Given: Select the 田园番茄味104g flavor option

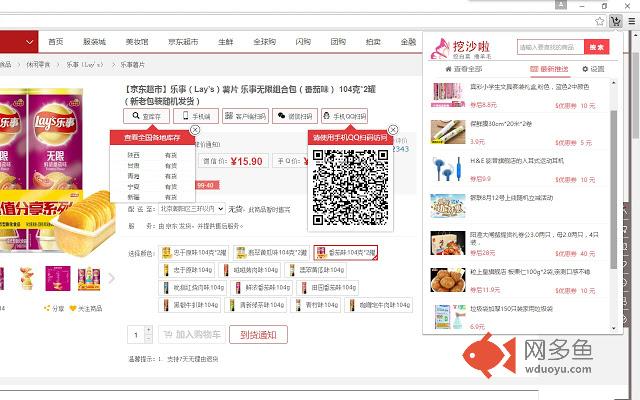Looking at the screenshot, I should click(x=327, y=288).
